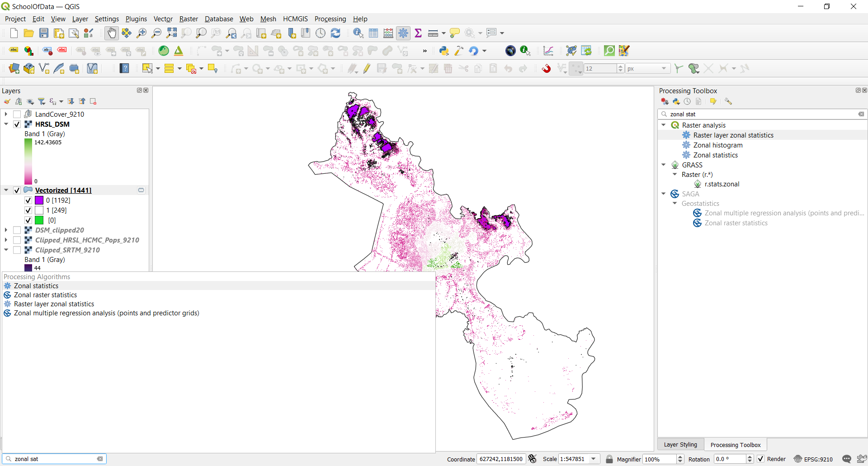Image resolution: width=868 pixels, height=466 pixels.
Task: Collapse the SAGA toolbox group
Action: tap(663, 194)
